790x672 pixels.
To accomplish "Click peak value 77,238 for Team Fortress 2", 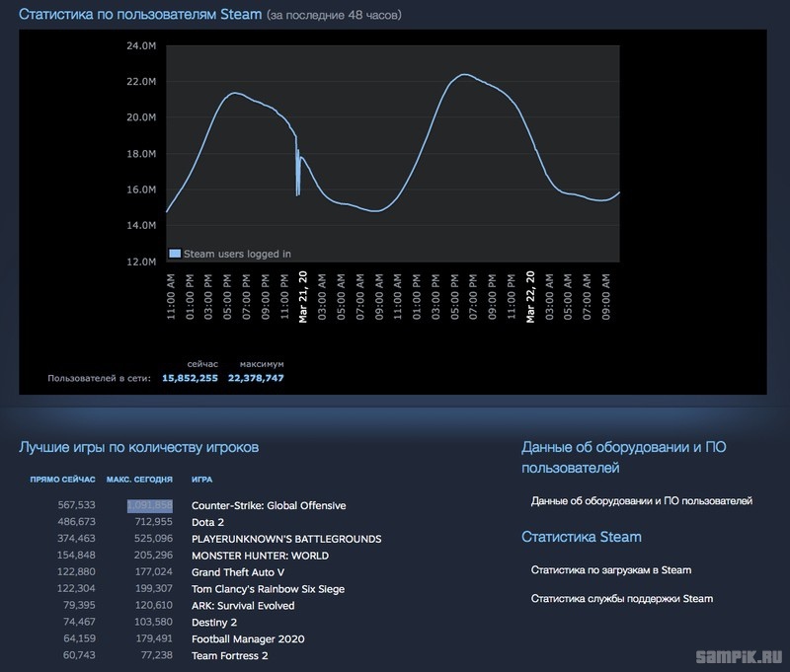I will pyautogui.click(x=157, y=654).
